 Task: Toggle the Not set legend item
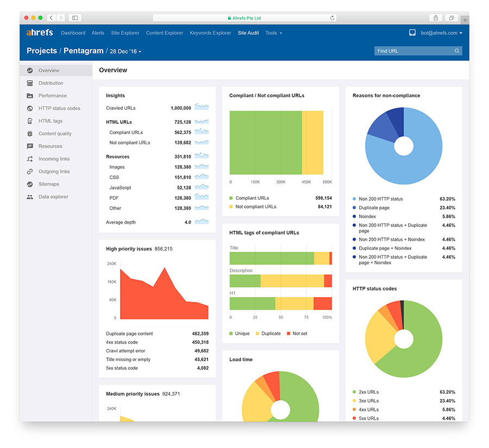point(297,333)
